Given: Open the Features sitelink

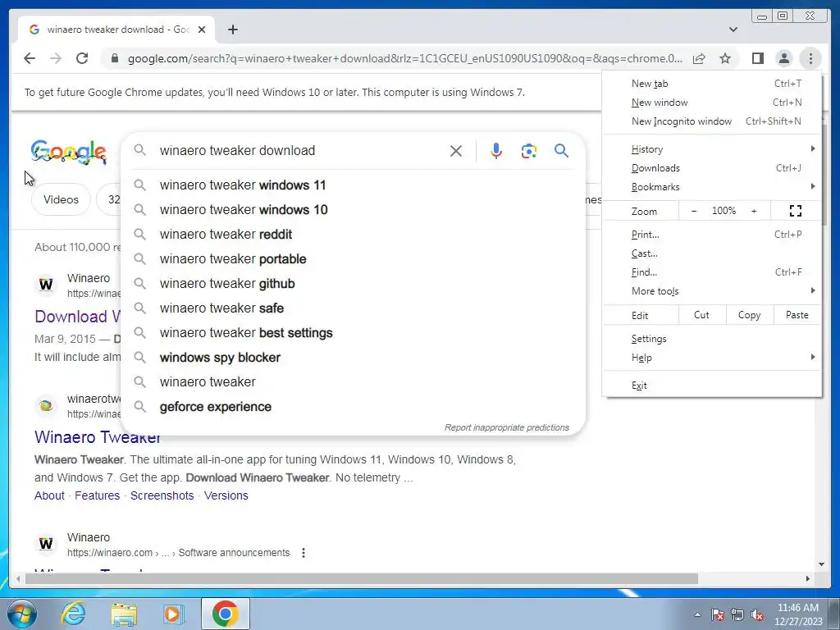Looking at the screenshot, I should click(97, 495).
